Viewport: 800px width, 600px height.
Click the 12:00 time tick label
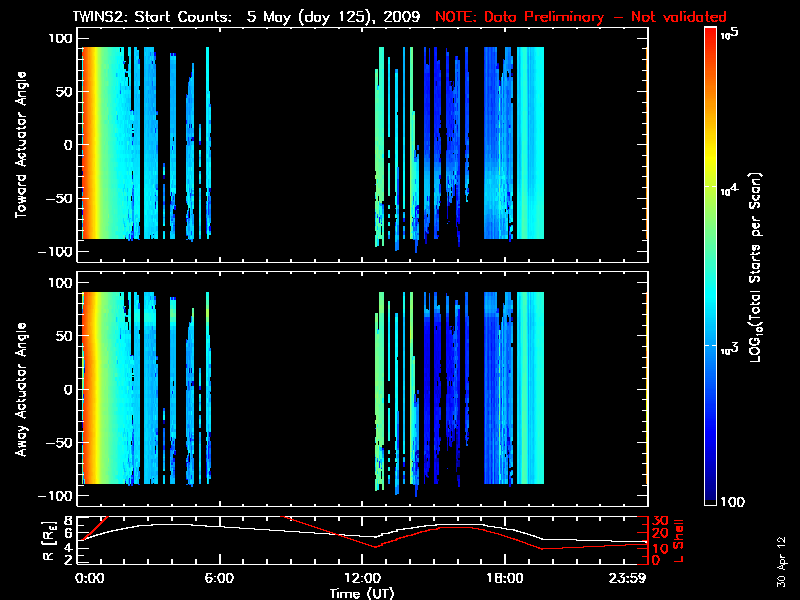point(362,578)
